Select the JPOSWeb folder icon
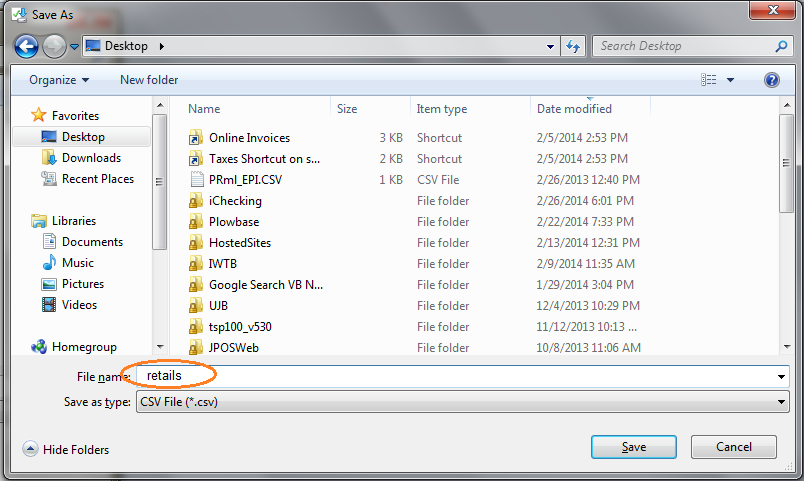 (x=195, y=348)
